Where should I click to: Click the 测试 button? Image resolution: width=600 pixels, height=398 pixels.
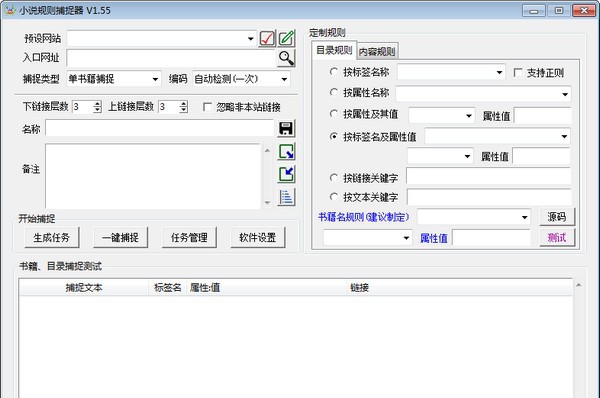pyautogui.click(x=557, y=238)
